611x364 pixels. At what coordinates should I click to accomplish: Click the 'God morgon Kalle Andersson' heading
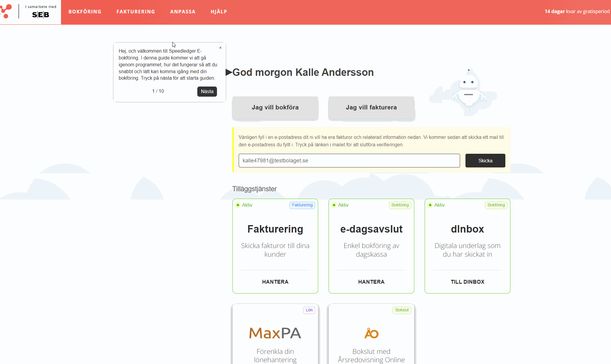click(303, 73)
